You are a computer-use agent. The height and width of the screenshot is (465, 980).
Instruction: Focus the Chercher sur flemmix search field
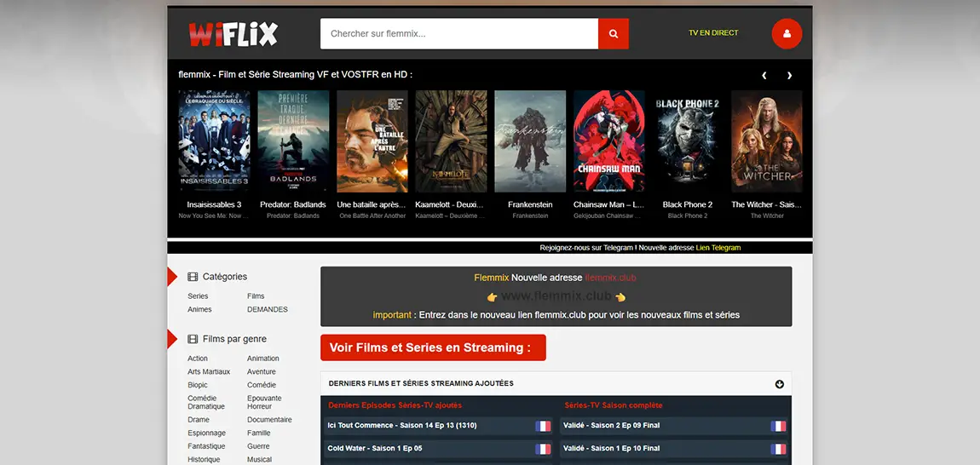pos(459,34)
